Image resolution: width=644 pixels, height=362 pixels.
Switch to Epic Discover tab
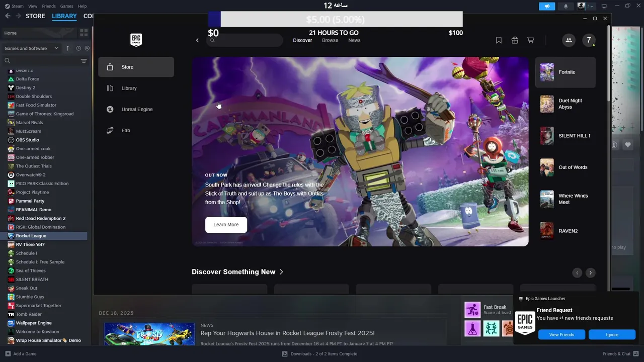point(302,40)
